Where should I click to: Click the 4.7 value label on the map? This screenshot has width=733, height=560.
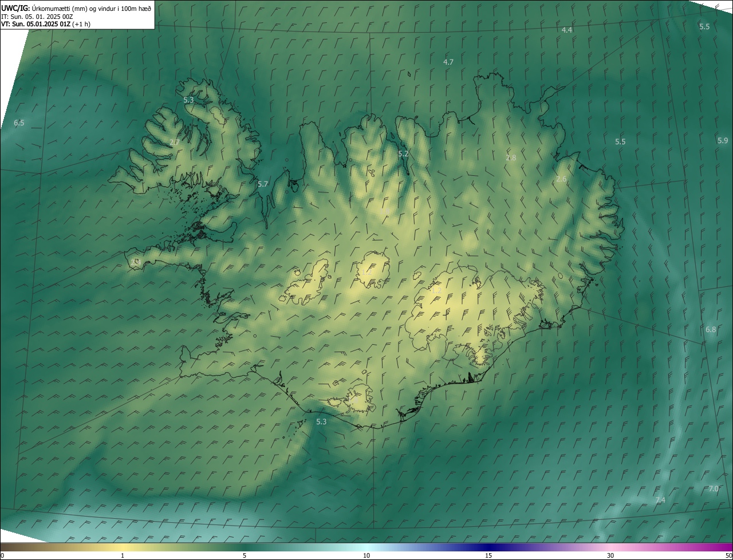[448, 62]
